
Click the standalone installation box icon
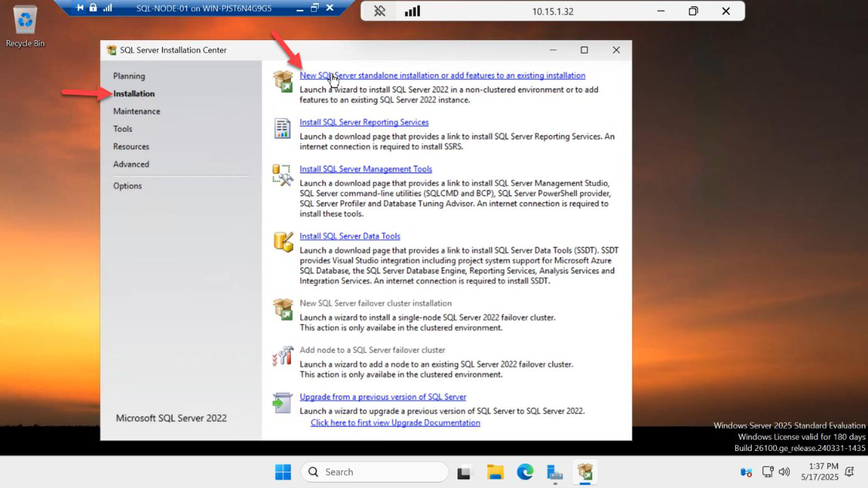pos(283,82)
